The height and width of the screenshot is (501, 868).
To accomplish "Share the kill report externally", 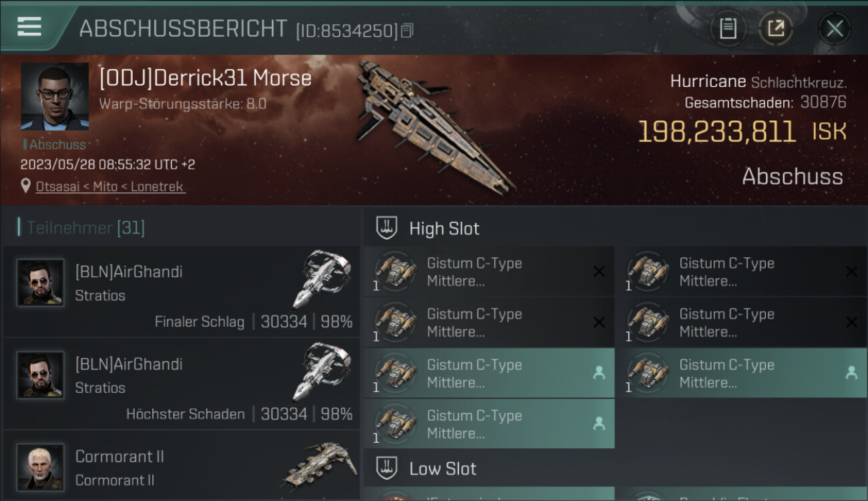I will click(x=775, y=29).
